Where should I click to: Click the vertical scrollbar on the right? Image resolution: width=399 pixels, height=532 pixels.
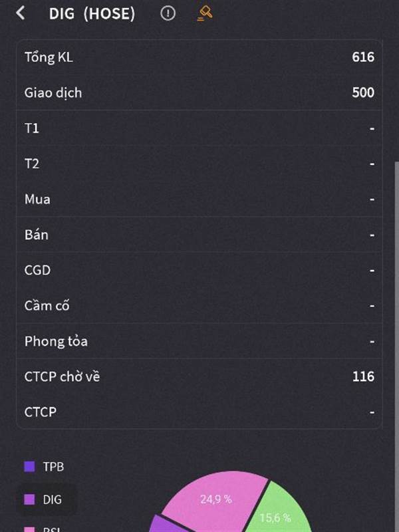coord(396,299)
